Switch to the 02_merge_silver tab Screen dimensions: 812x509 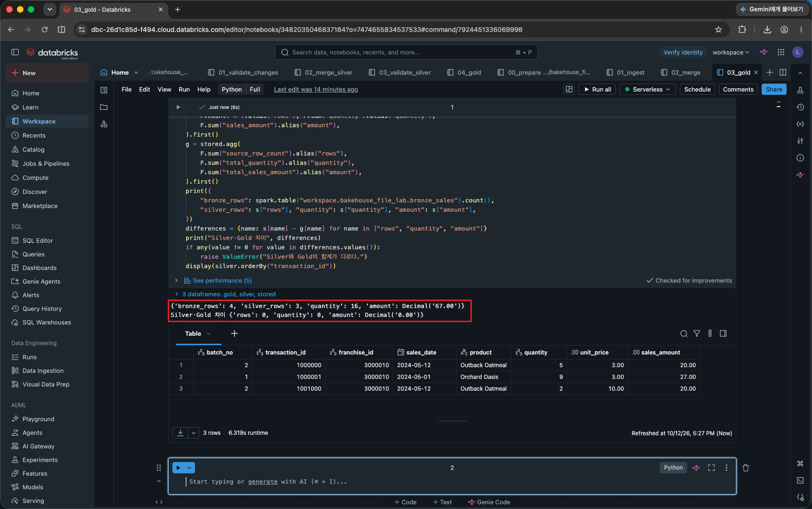click(x=323, y=72)
